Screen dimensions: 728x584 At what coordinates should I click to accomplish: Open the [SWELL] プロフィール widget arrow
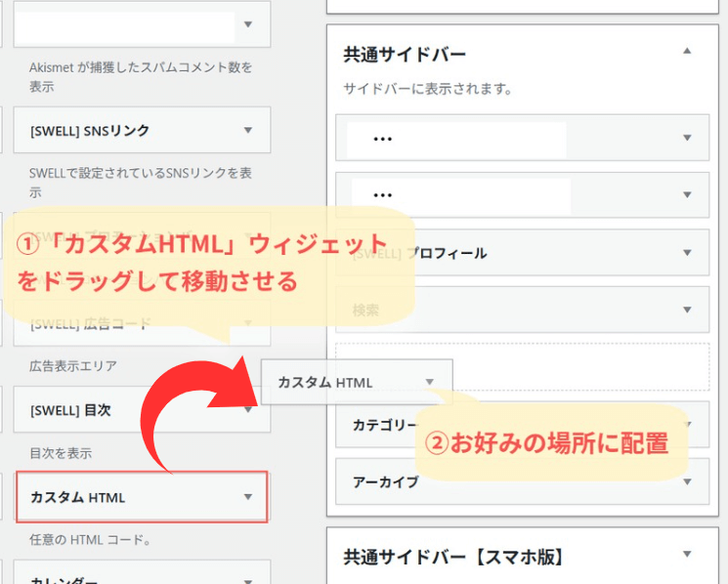pyautogui.click(x=687, y=253)
